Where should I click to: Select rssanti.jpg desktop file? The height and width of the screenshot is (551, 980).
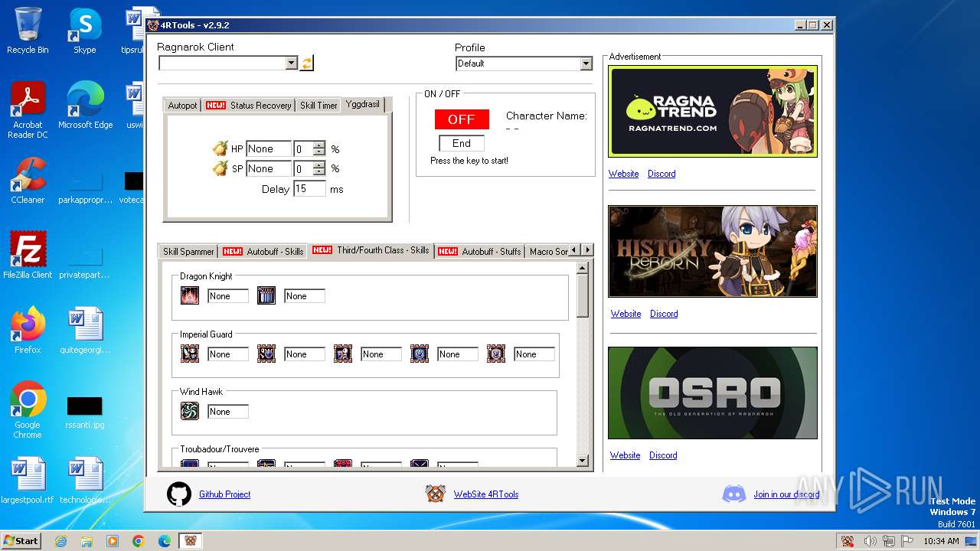[x=85, y=412]
